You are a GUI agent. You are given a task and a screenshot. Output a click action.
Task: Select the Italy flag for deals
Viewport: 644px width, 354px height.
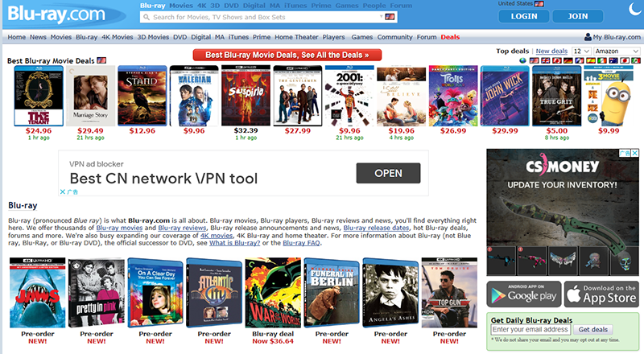pos(601,60)
